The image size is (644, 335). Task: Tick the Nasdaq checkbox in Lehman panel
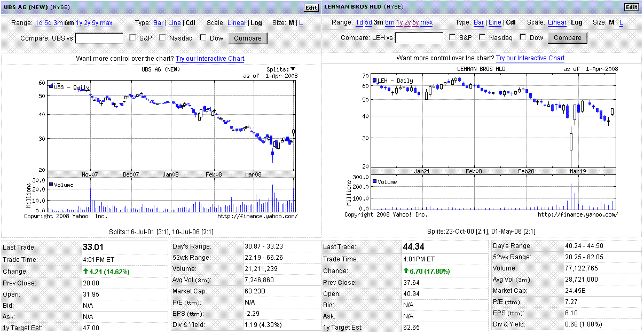click(483, 37)
